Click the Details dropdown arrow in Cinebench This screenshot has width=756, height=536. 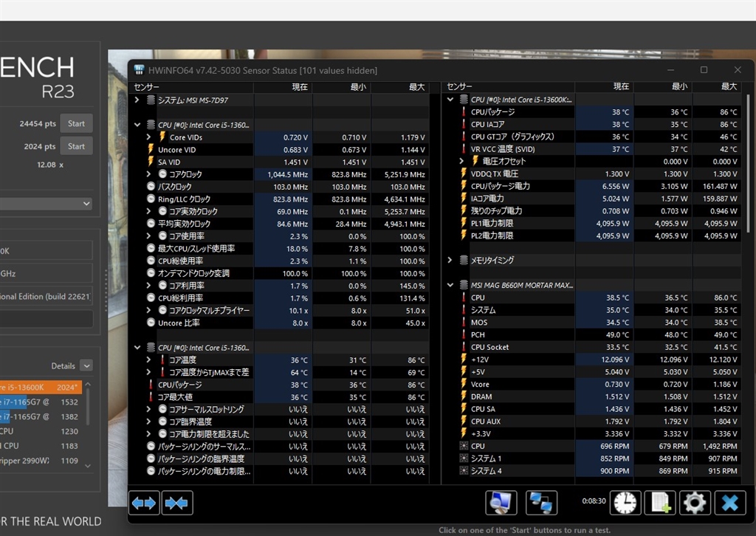86,366
